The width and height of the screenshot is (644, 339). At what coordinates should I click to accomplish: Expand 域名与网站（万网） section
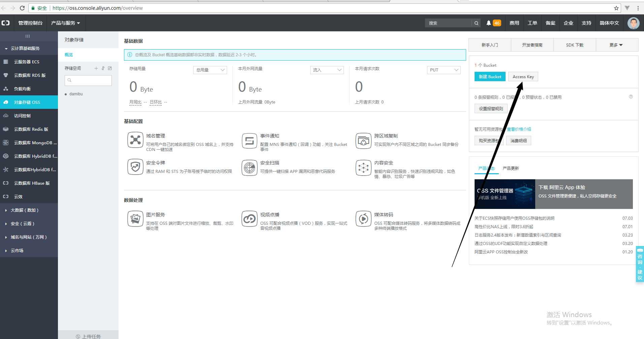(x=29, y=237)
